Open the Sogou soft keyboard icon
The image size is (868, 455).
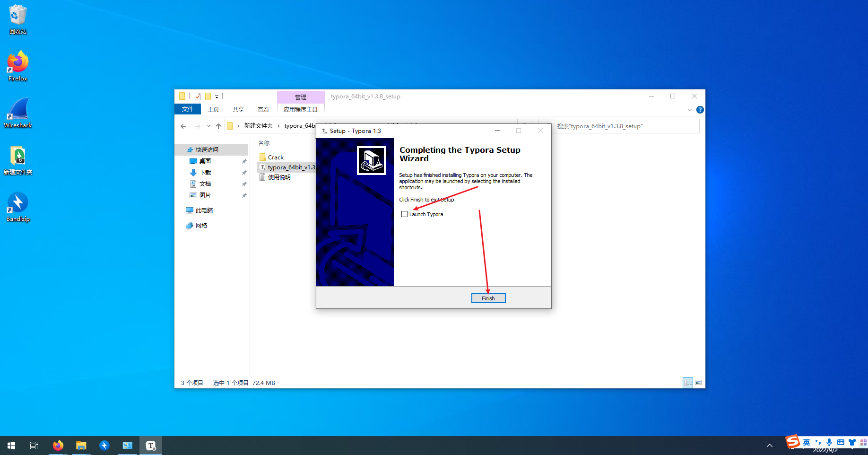[841, 442]
